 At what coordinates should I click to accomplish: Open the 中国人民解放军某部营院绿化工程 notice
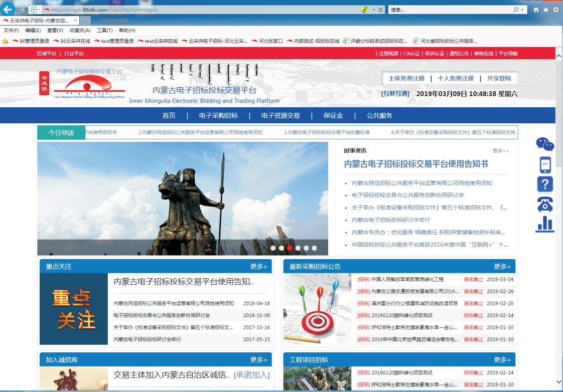407,279
